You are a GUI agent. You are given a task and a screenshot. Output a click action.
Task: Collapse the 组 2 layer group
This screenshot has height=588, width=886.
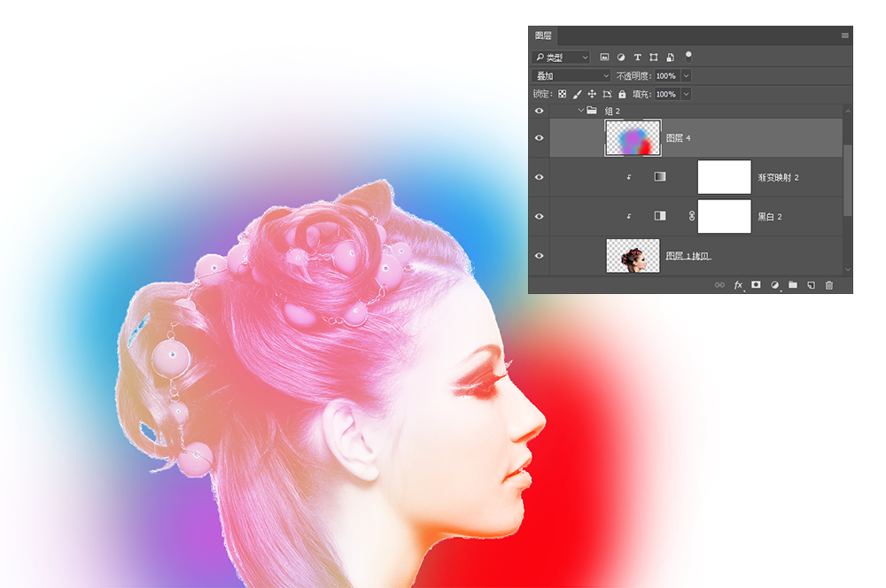[x=581, y=111]
